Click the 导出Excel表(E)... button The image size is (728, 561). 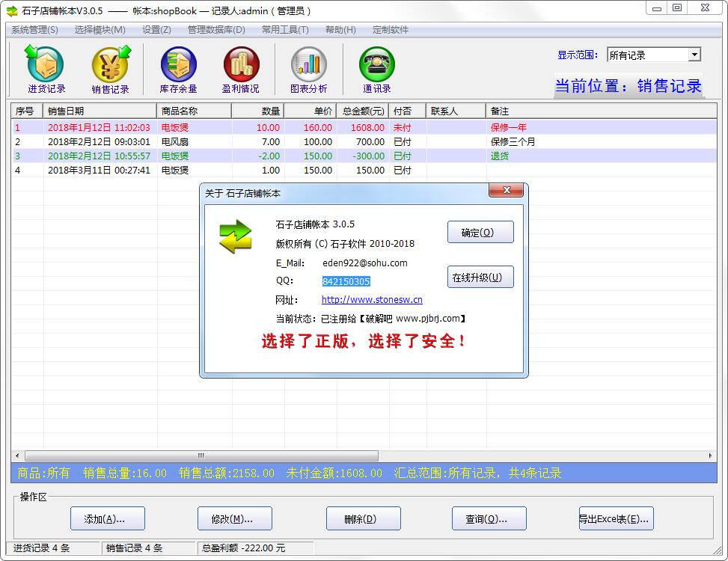[616, 518]
